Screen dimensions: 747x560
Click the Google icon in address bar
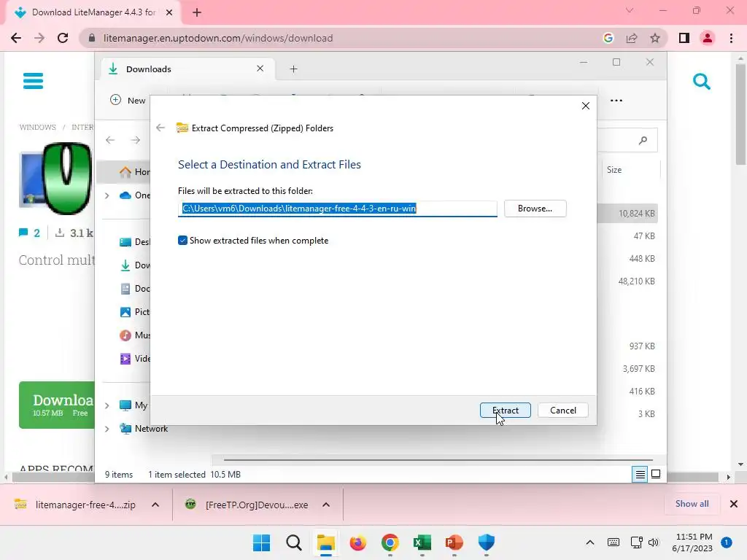pyautogui.click(x=608, y=38)
